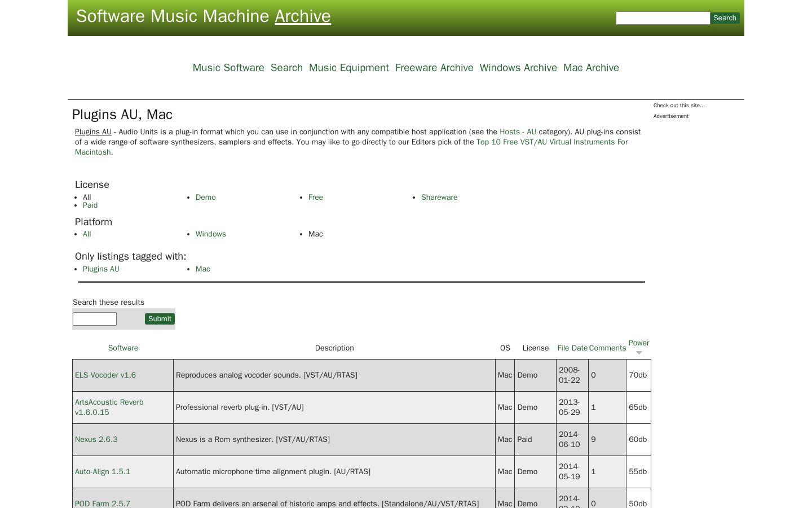Open the Windows Archive nav link
The image size is (812, 508).
[518, 68]
